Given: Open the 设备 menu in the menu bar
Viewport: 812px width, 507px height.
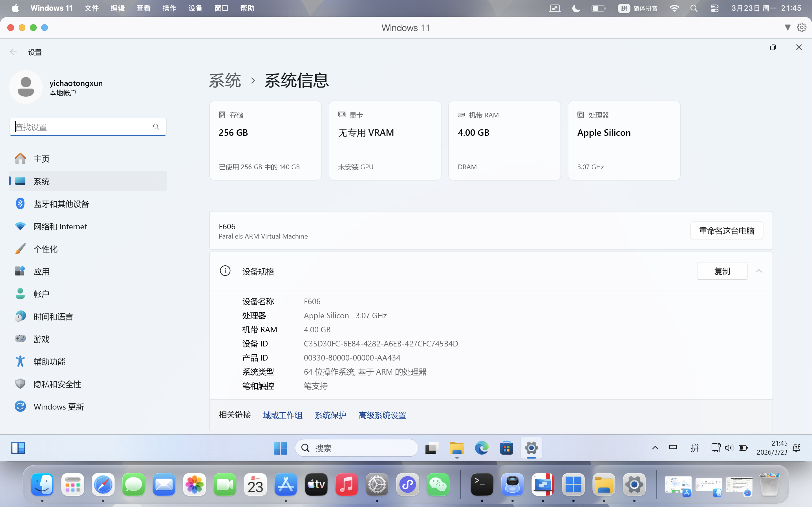Looking at the screenshot, I should (x=196, y=8).
